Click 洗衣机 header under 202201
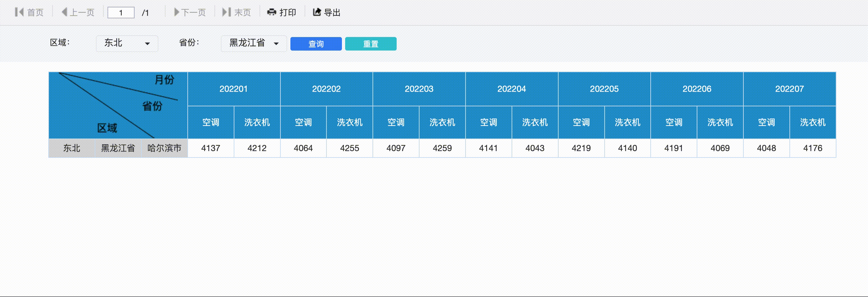The image size is (868, 297). point(257,122)
